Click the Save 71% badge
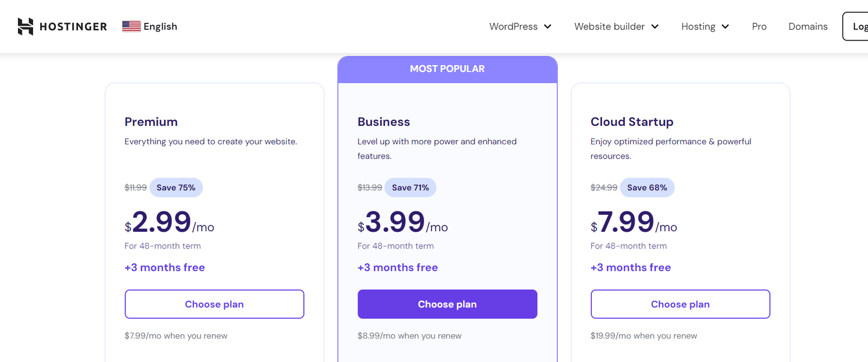868x362 pixels. (410, 188)
